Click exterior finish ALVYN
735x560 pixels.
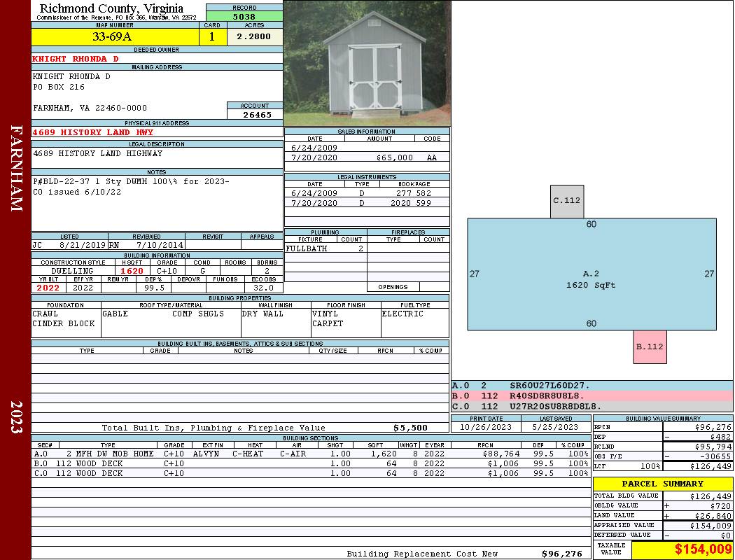tap(206, 454)
